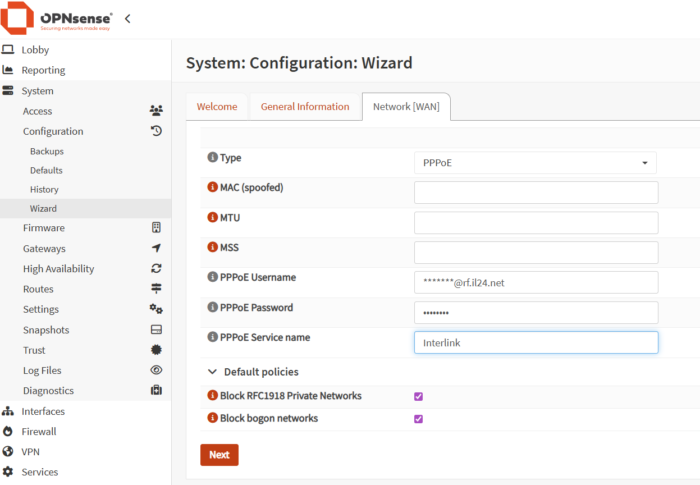Open the Welcome tab
700x485 pixels.
click(217, 107)
